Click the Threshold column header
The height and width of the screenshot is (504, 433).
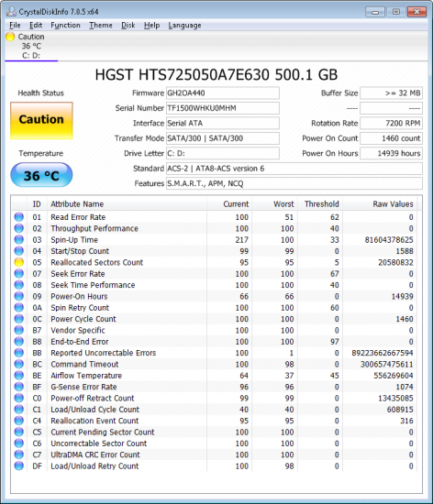point(320,204)
